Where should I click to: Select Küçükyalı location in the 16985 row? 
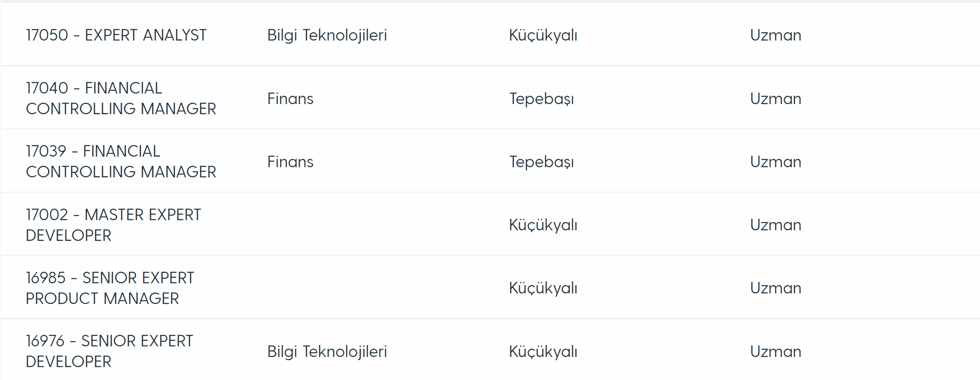(543, 288)
